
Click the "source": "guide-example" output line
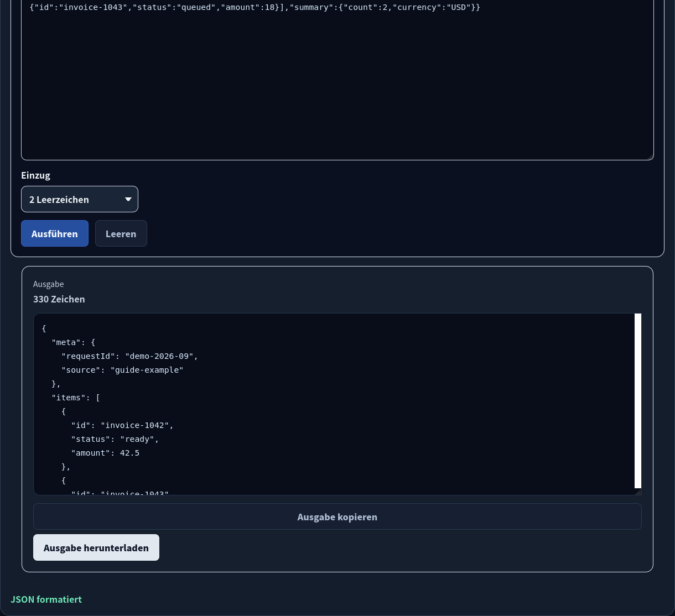click(x=122, y=370)
